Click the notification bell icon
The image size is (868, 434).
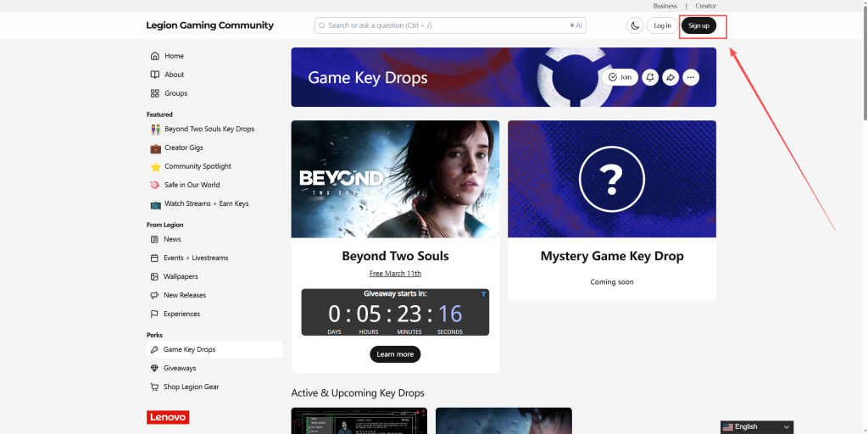(649, 77)
